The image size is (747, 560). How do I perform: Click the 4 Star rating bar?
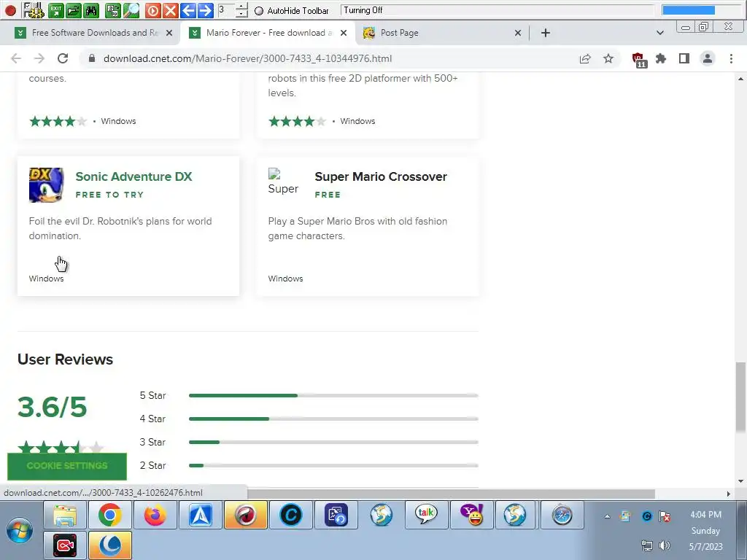[333, 419]
